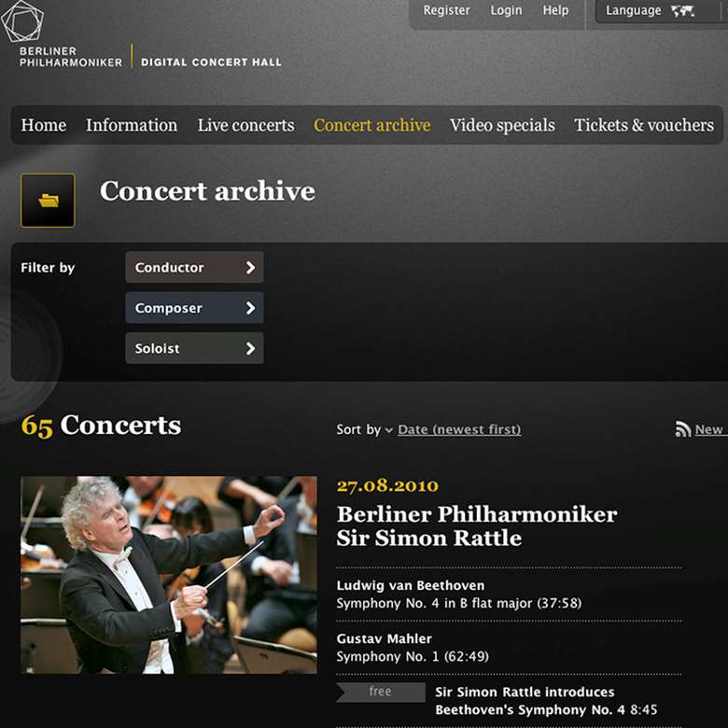The height and width of the screenshot is (728, 728).
Task: Expand the Composer filter
Action: click(x=194, y=308)
